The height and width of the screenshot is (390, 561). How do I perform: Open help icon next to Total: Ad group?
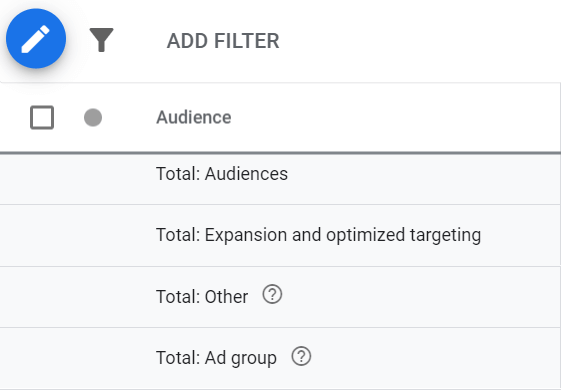tap(301, 356)
